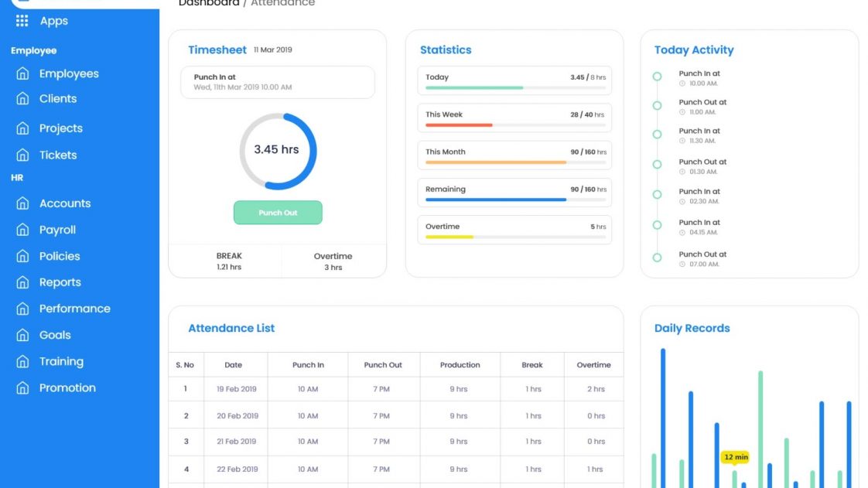868x488 pixels.
Task: Collapse the HR sidebar section
Action: point(16,178)
